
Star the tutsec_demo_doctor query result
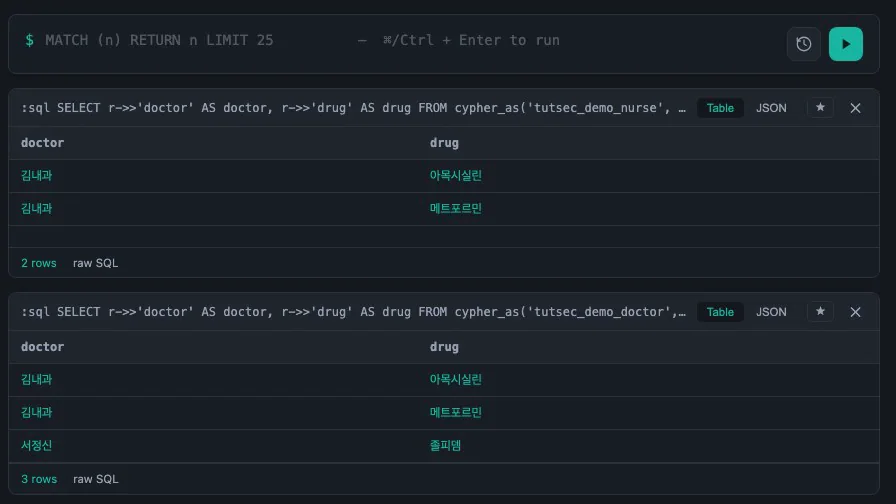click(x=820, y=311)
